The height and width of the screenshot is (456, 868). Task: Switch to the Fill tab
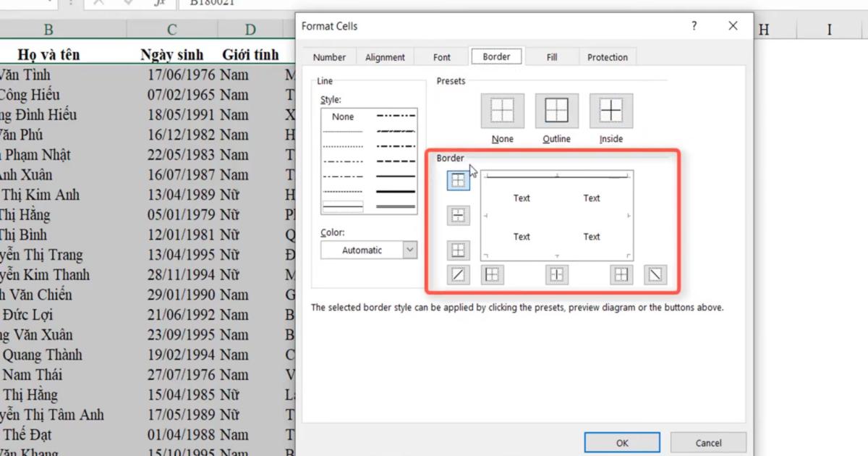pos(552,56)
